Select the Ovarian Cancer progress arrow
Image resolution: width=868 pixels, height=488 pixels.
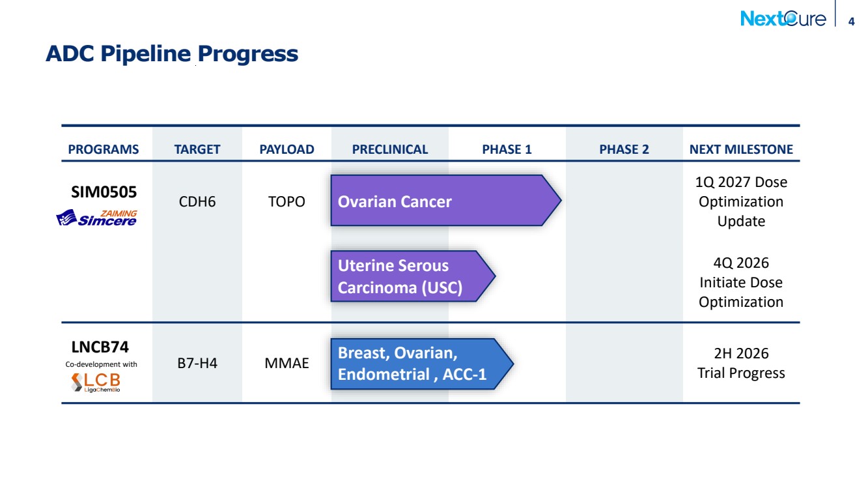tap(446, 201)
